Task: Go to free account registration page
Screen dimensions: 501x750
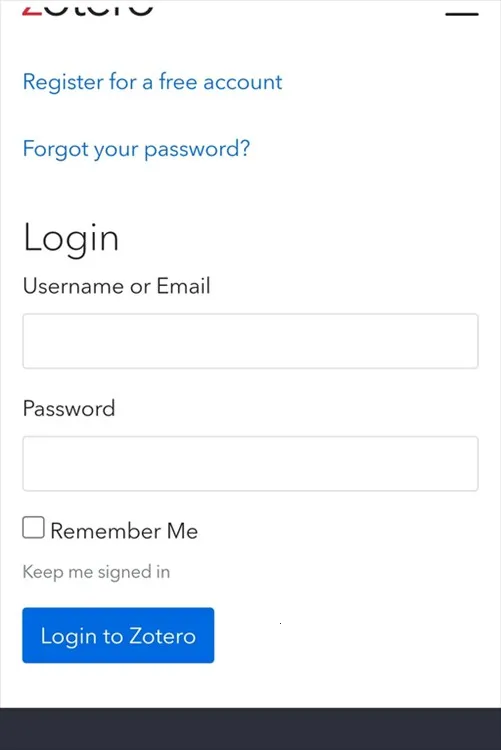Action: pos(153,82)
